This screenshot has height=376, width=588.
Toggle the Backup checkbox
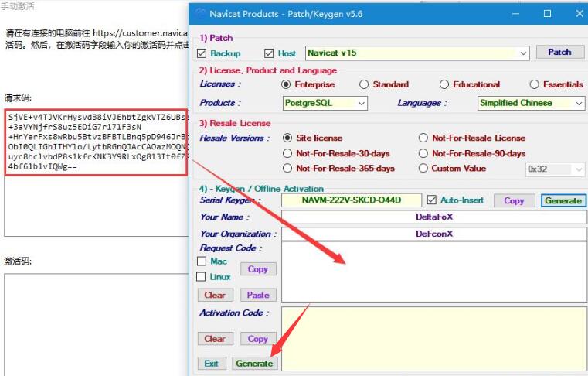click(x=202, y=53)
